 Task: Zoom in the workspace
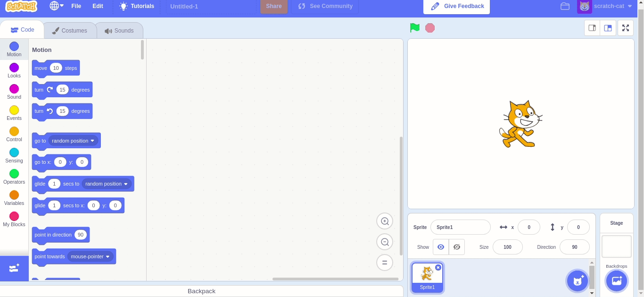[385, 221]
